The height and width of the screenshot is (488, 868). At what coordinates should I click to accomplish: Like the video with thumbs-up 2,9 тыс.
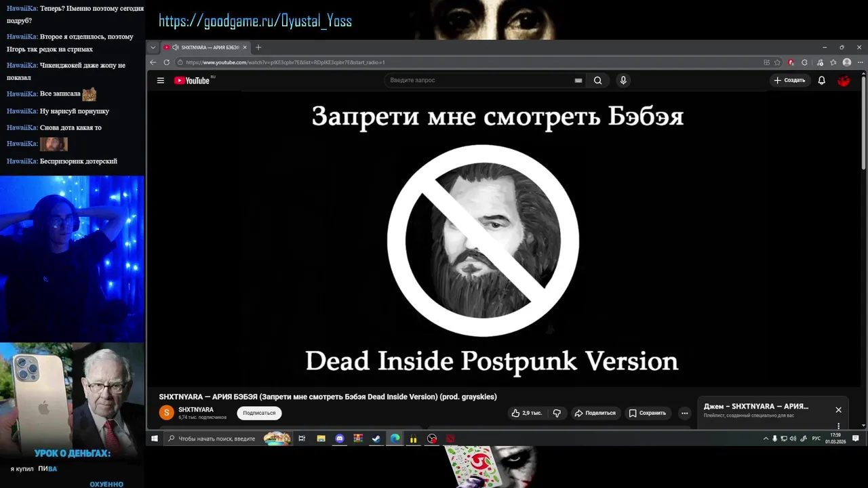point(526,413)
